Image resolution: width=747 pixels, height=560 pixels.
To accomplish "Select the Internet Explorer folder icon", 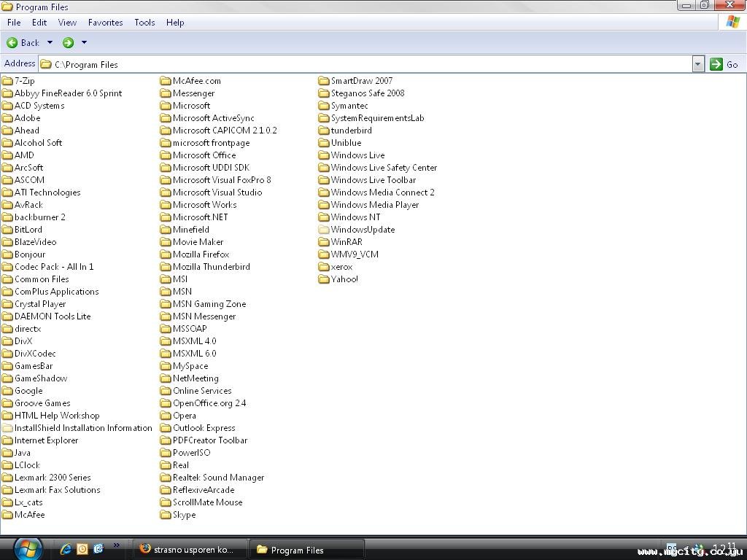I will 7,440.
